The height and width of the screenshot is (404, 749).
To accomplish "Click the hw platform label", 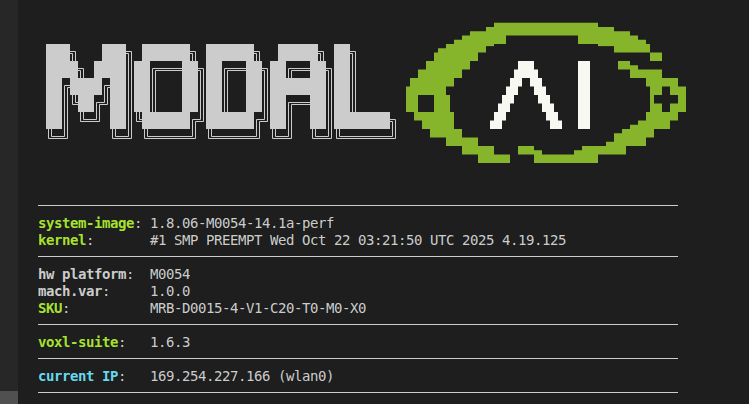I will (x=84, y=274).
